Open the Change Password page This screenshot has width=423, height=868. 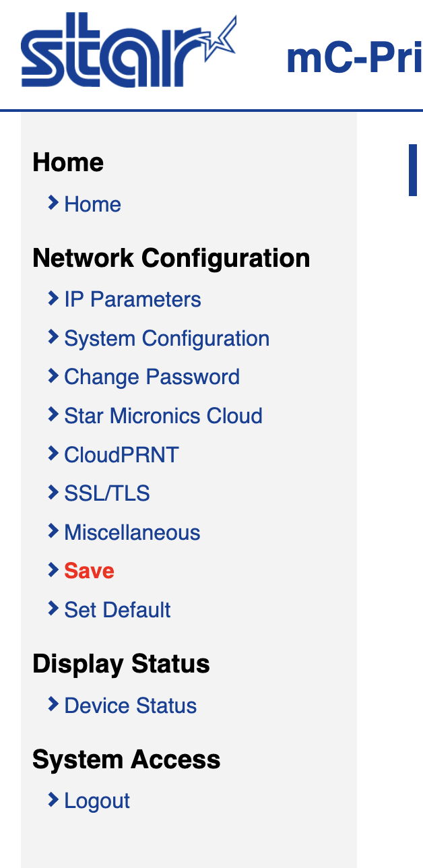152,377
